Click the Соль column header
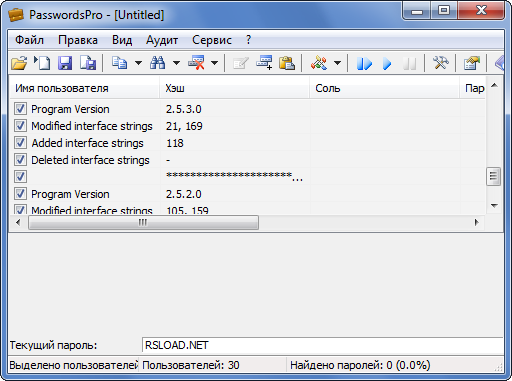 (385, 88)
